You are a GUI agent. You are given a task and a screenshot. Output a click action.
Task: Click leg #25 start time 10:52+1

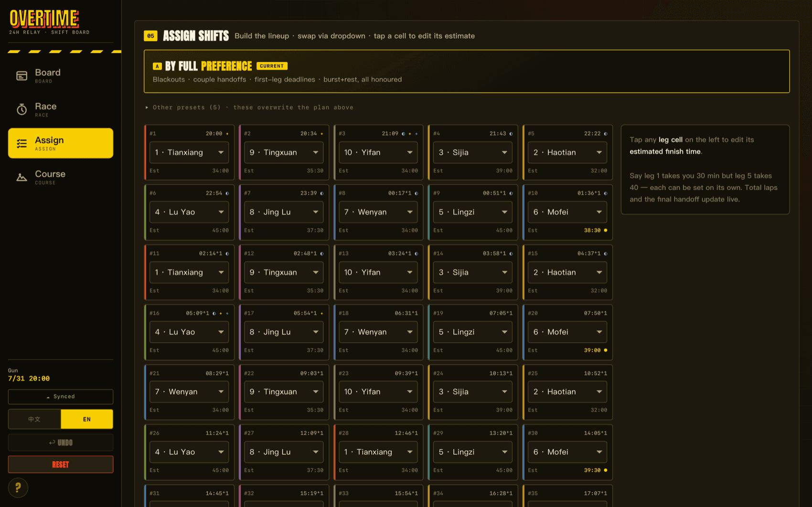(x=596, y=373)
